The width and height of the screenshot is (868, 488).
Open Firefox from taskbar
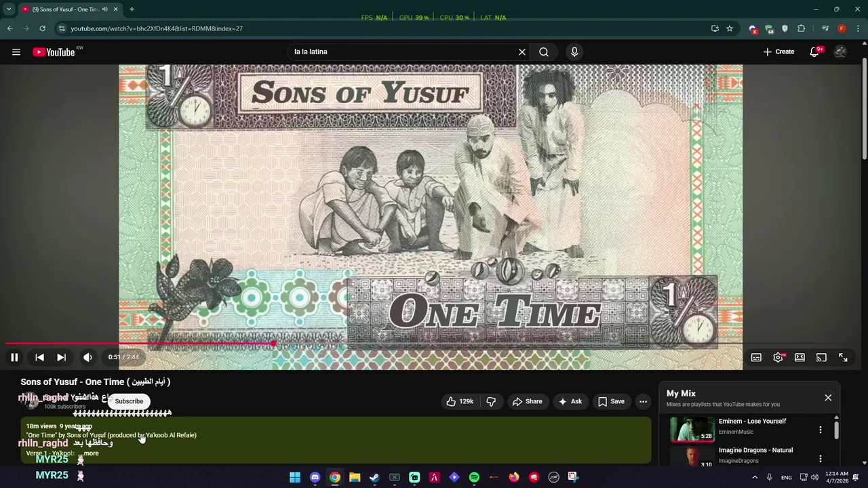coord(514,477)
